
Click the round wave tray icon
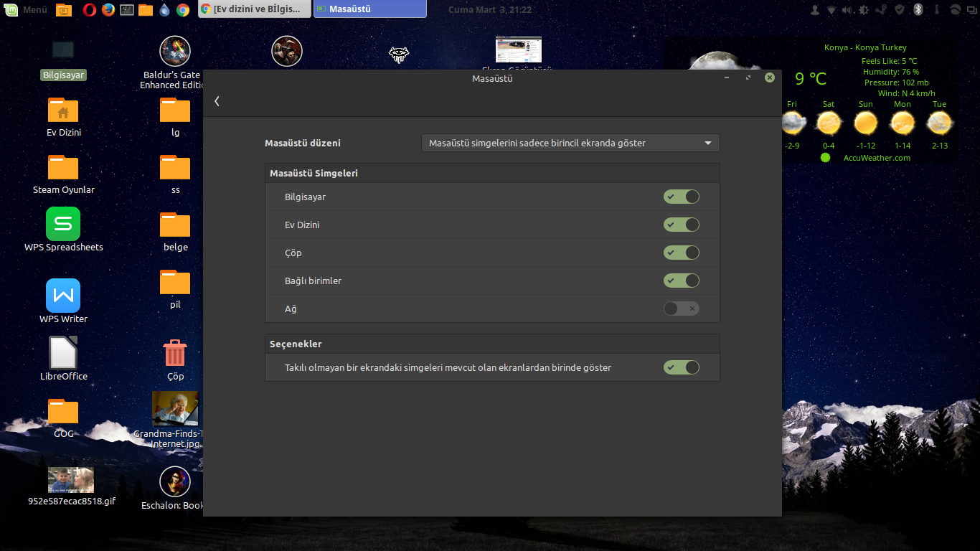pyautogui.click(x=955, y=9)
